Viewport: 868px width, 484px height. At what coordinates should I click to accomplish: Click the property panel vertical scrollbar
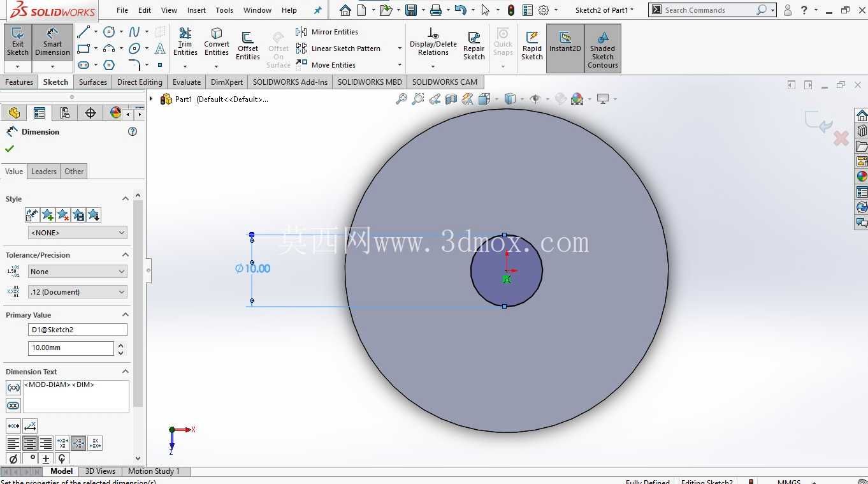138,305
